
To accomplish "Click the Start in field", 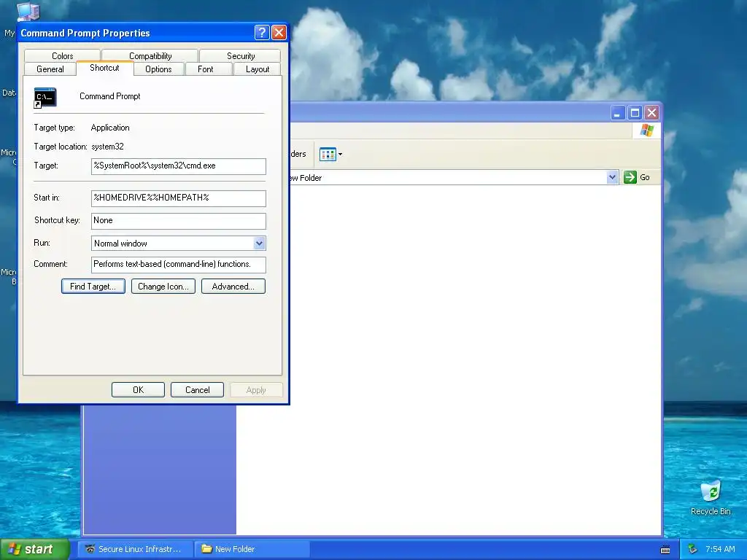I will point(178,198).
